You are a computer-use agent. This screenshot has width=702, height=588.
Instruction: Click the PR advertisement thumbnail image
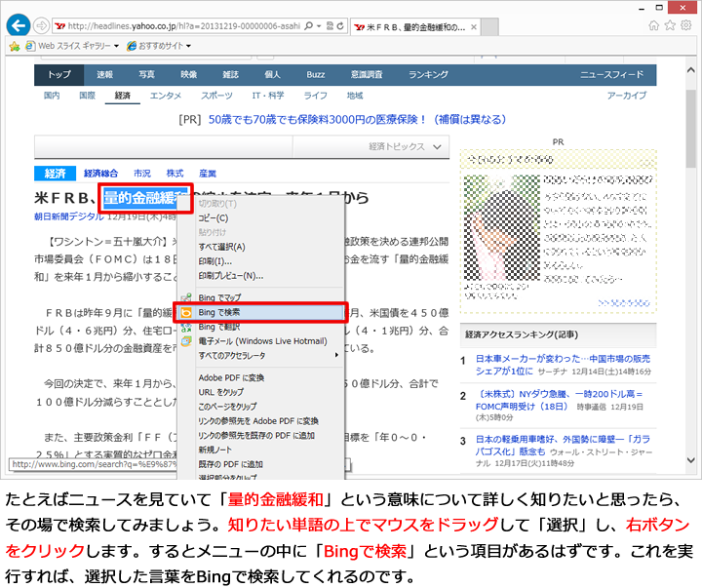click(501, 227)
